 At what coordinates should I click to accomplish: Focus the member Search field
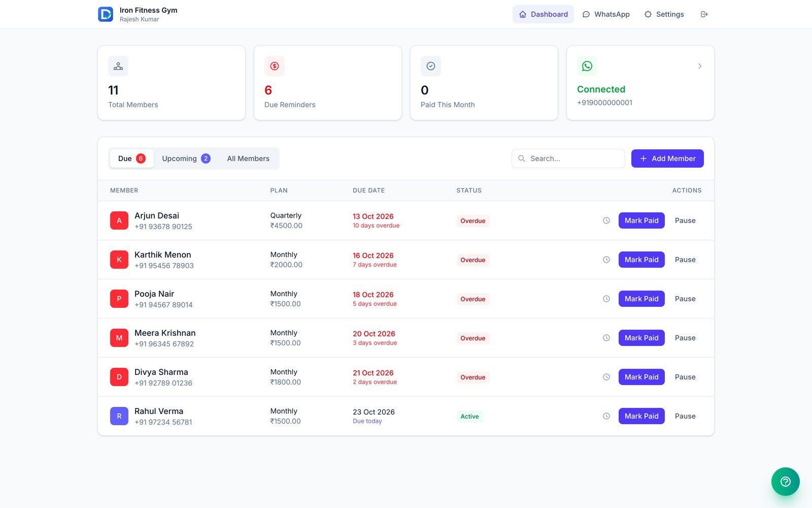[x=568, y=158]
